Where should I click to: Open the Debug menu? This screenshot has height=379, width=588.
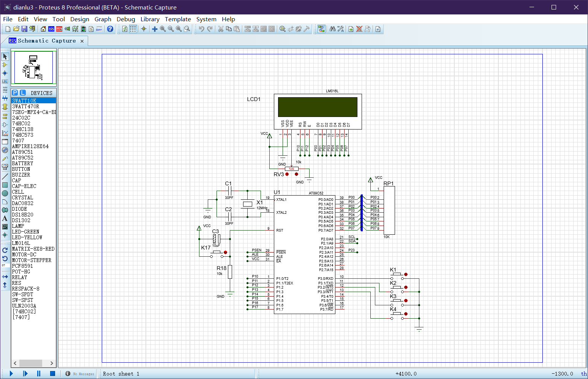(x=126, y=19)
